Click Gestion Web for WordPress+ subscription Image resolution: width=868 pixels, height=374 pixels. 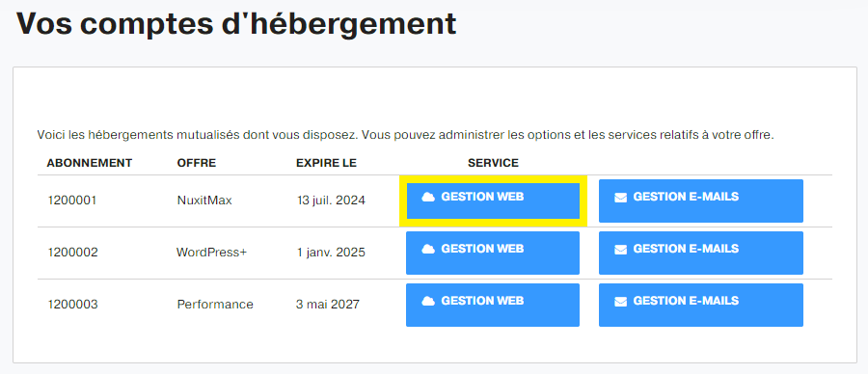pyautogui.click(x=493, y=253)
